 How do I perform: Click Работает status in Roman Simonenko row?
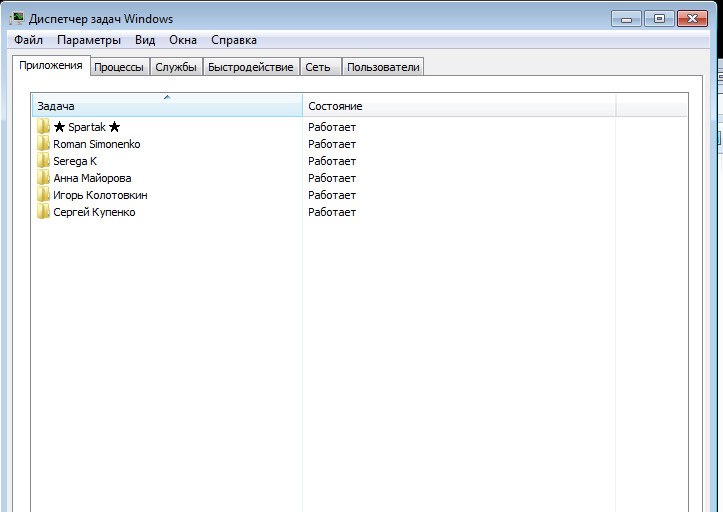pyautogui.click(x=332, y=144)
